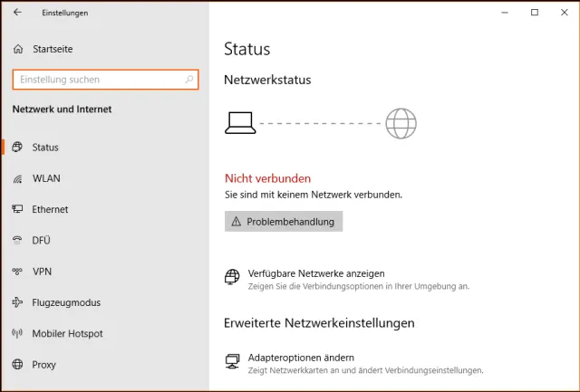Image resolution: width=580 pixels, height=392 pixels.
Task: Click the Flugzeugmodus airplane icon
Action: [17, 302]
